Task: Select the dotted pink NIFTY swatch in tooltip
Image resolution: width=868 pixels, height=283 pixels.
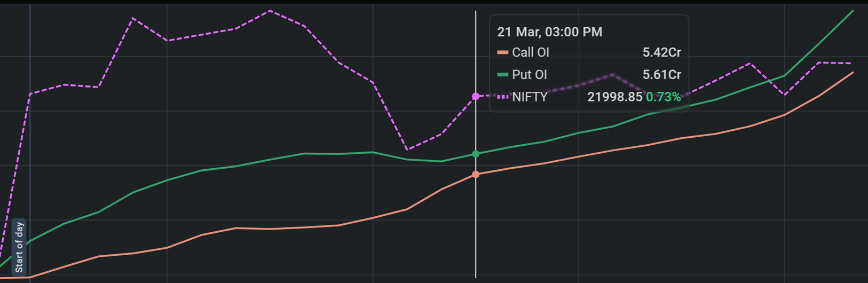Action: coord(502,97)
